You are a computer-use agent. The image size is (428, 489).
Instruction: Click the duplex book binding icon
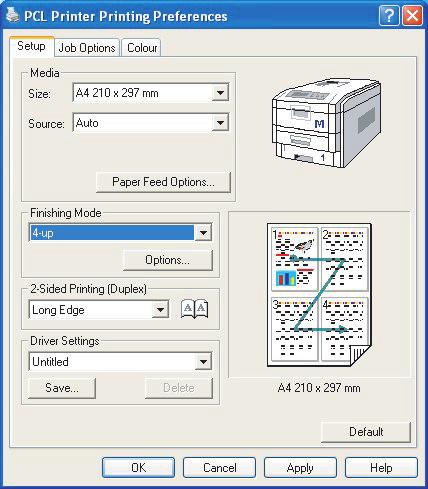pos(195,309)
